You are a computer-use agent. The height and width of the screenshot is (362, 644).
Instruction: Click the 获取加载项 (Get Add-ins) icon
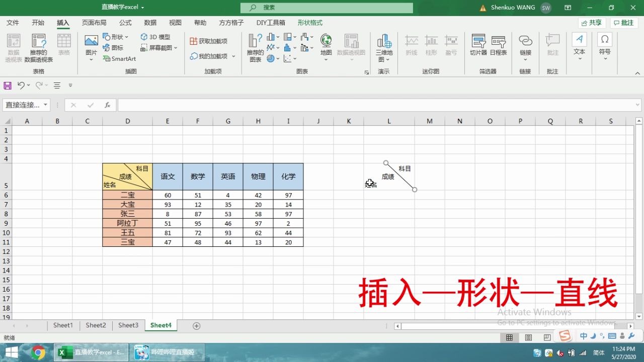(x=207, y=41)
